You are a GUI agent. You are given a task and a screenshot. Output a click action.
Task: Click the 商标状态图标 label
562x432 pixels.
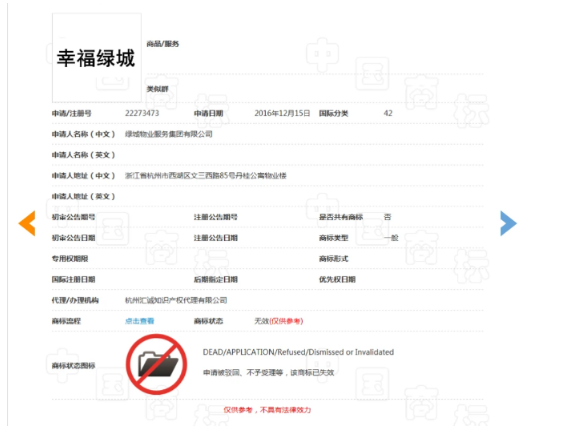click(x=73, y=366)
